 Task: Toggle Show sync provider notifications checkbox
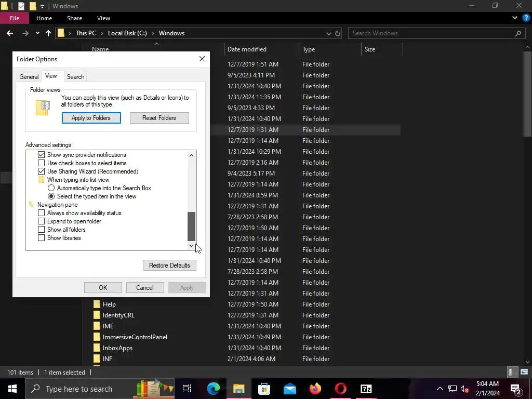click(42, 155)
